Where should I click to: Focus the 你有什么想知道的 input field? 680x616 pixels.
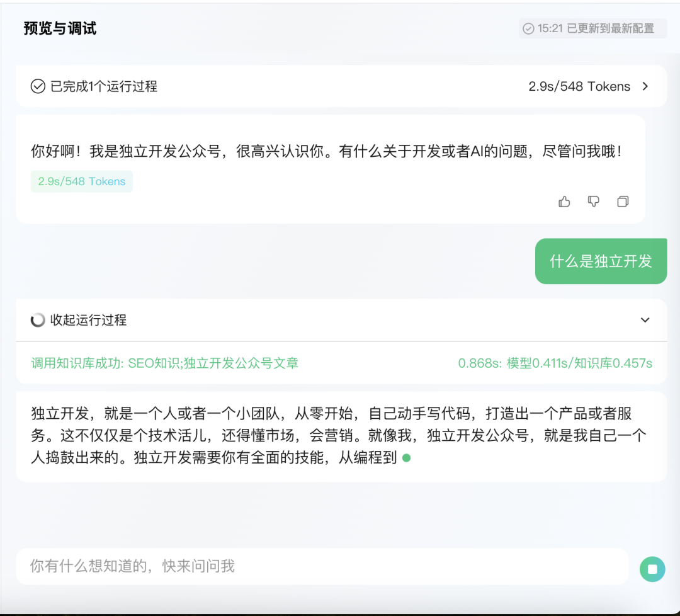point(321,566)
